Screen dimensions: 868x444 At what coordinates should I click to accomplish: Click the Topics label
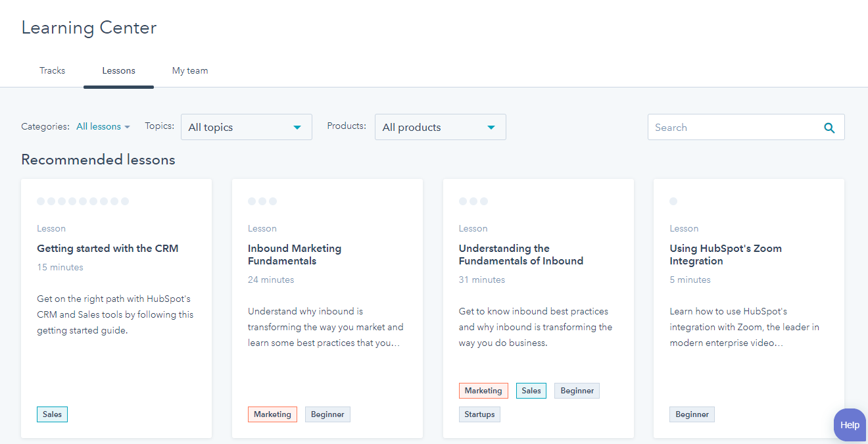tap(160, 126)
